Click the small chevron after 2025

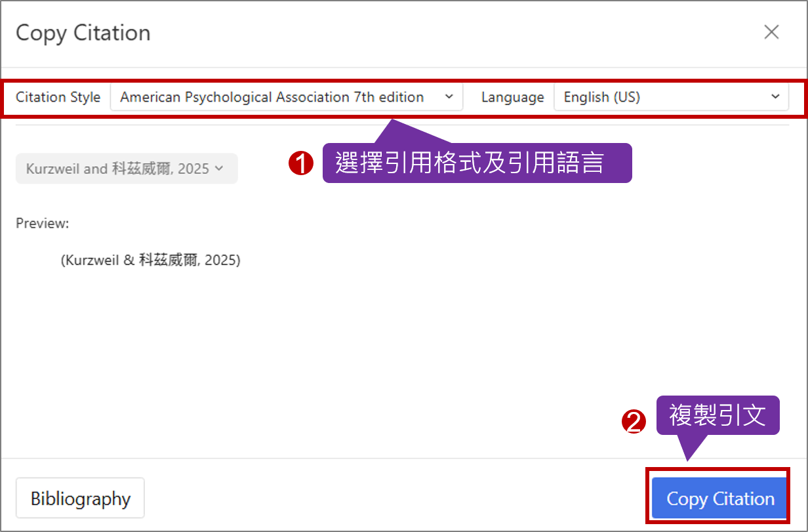219,169
